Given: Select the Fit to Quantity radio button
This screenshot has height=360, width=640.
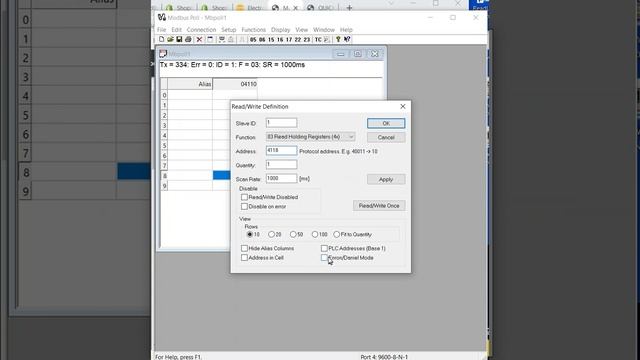Looking at the screenshot, I should 336,234.
